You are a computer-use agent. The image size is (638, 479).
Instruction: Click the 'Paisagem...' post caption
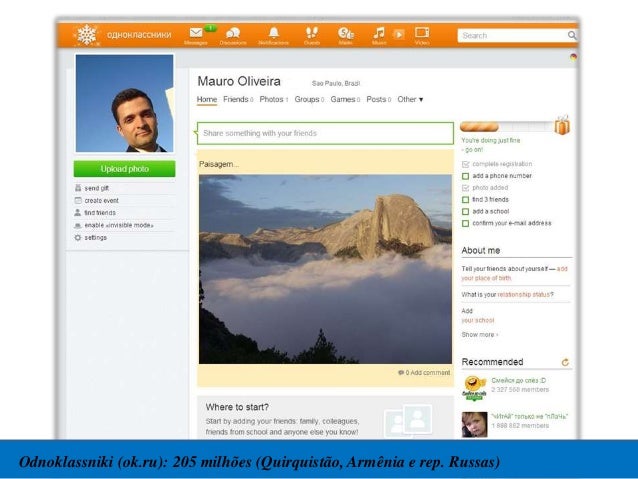coord(219,164)
